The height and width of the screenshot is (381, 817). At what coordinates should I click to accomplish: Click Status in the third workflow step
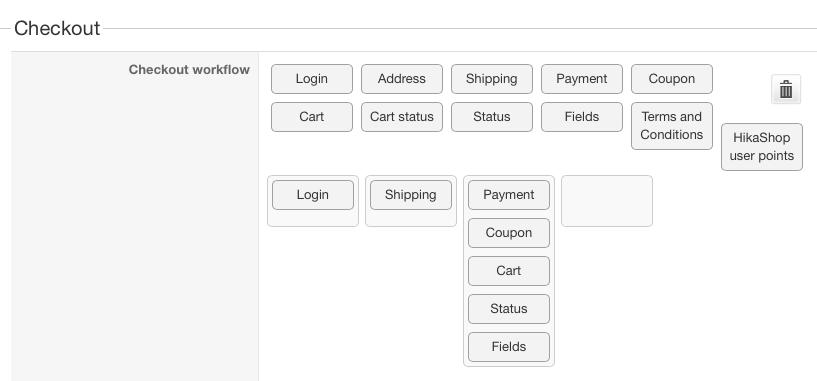tap(509, 309)
